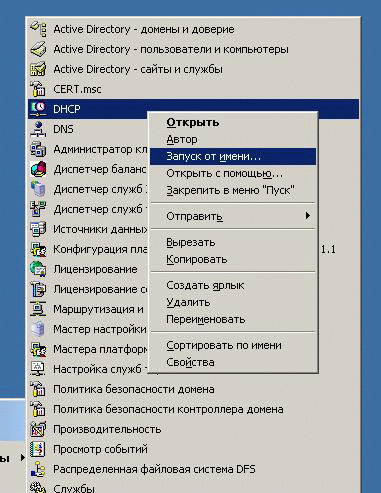
Task: Click the Мастер настройки icon
Action: (38, 329)
